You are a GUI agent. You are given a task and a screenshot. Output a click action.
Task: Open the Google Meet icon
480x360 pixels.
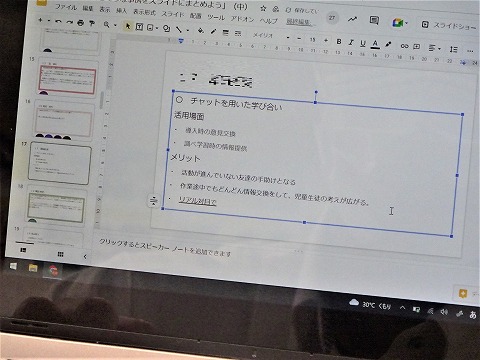398,23
